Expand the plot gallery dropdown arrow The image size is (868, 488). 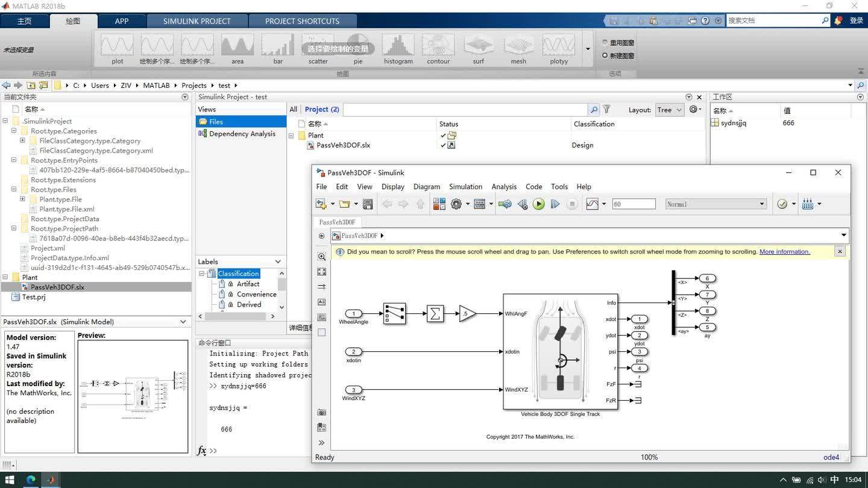[x=588, y=49]
